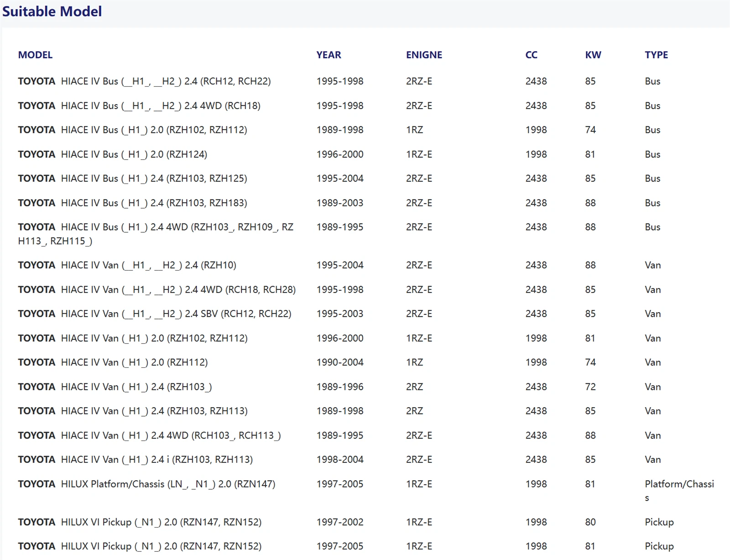Click engine '2RZ' in the Van RZH103_ row
The image size is (730, 560).
point(414,387)
